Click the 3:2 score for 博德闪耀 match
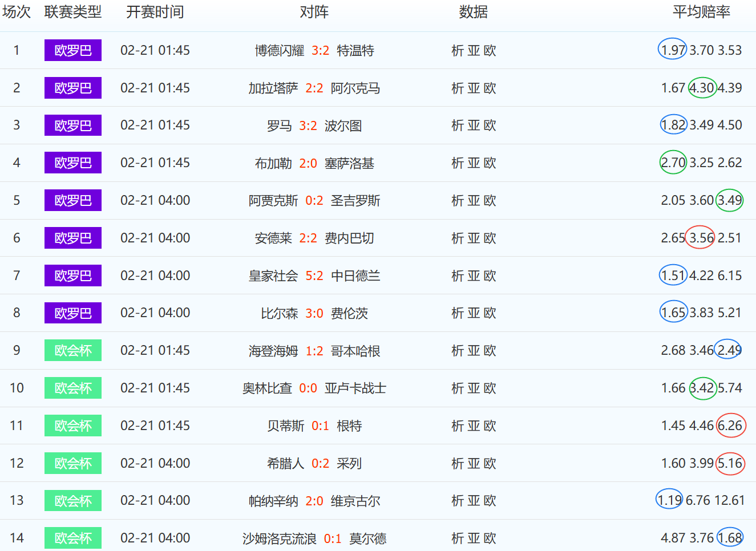 (321, 51)
